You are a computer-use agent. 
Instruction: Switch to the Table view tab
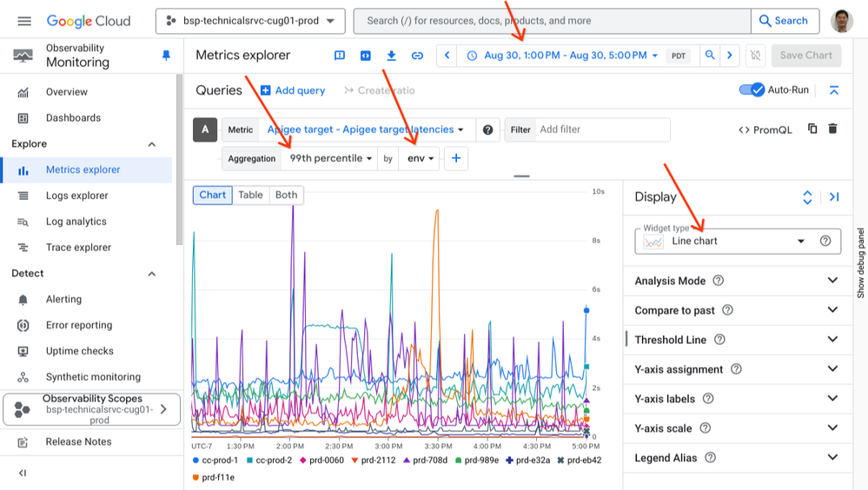(251, 195)
